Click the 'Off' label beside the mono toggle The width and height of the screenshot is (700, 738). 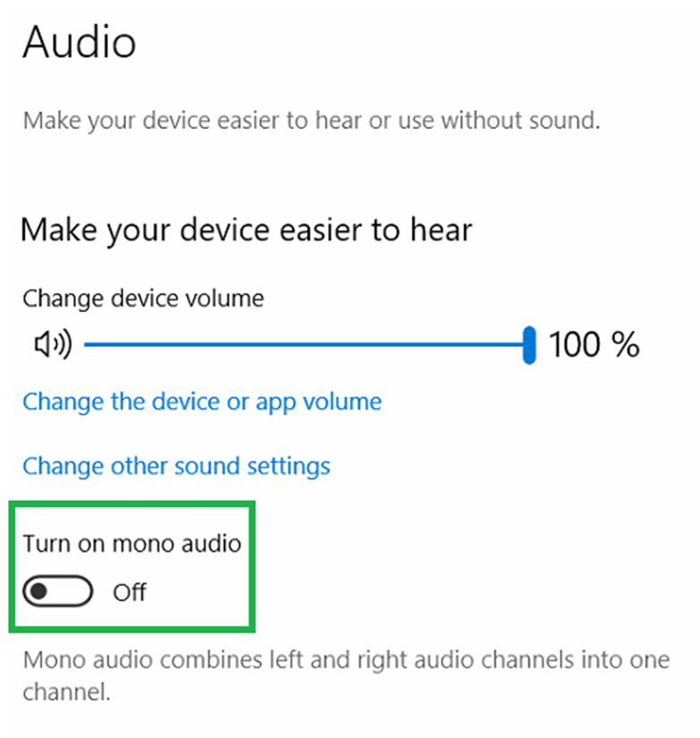click(x=130, y=592)
